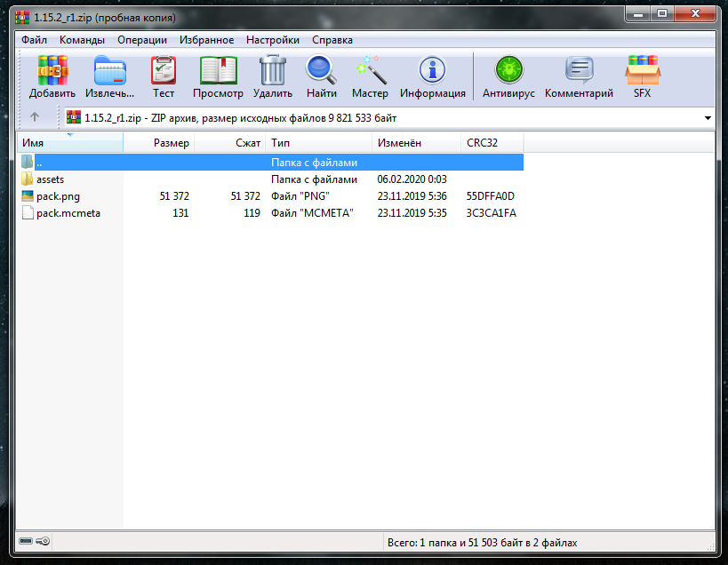Select the pack.mcmeta file name
The width and height of the screenshot is (728, 565).
pos(68,213)
